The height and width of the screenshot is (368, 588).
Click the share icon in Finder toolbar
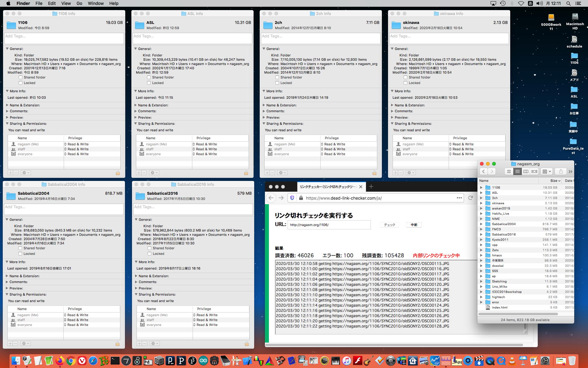pyautogui.click(x=561, y=171)
